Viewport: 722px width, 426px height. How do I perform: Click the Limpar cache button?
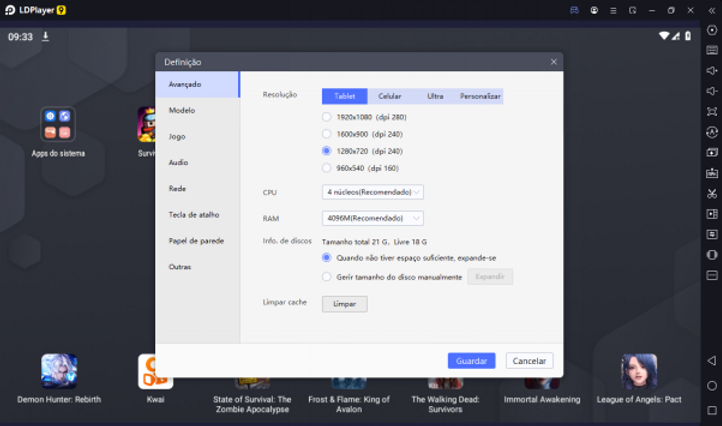[x=344, y=304]
